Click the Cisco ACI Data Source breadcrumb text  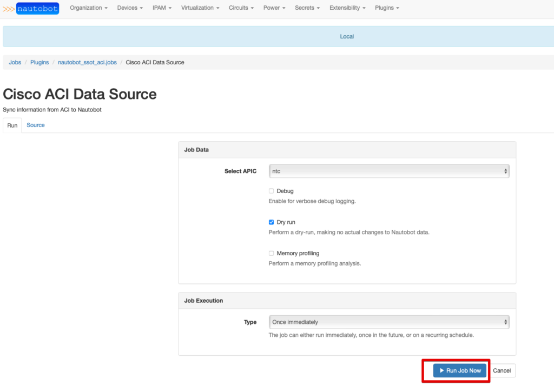pos(155,62)
